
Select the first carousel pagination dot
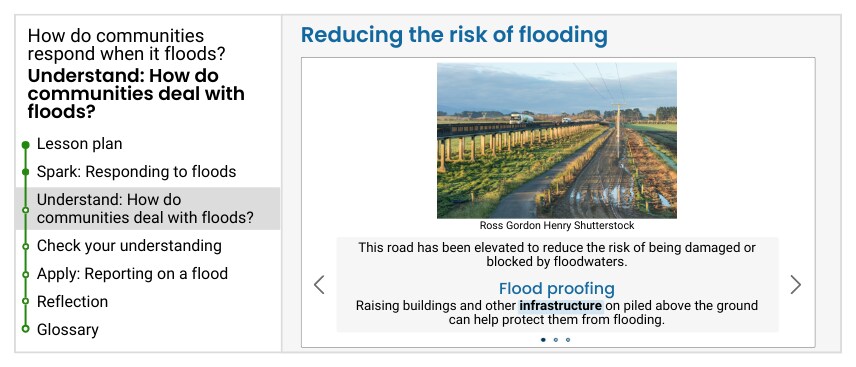click(x=543, y=340)
